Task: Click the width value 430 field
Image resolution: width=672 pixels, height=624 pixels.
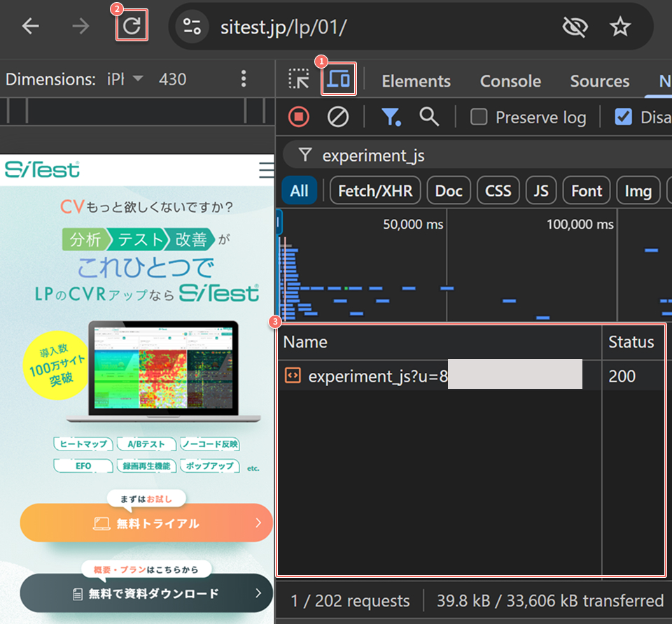Action: 172,79
